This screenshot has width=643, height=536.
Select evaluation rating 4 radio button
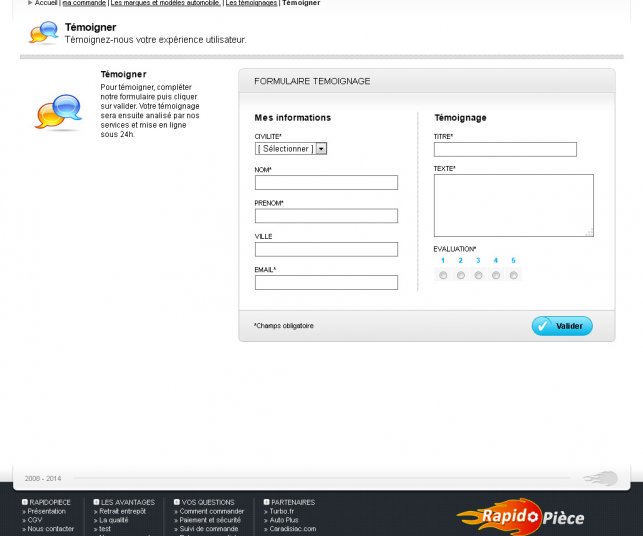coord(496,275)
